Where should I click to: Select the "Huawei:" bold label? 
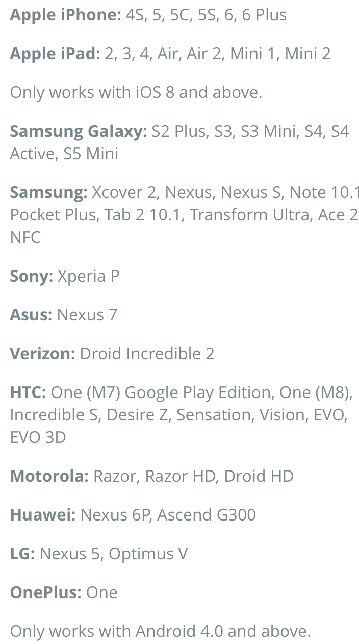[42, 515]
